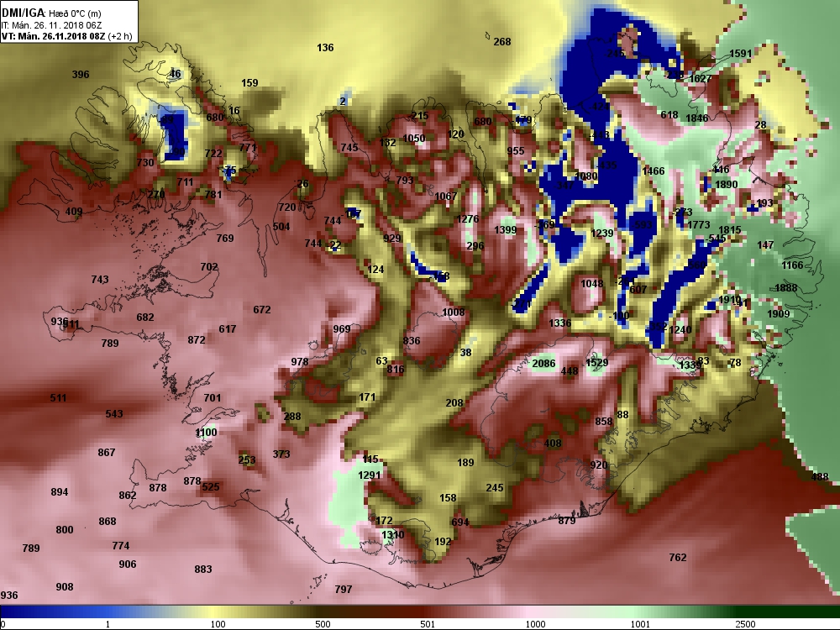Click the legend label "100"

218,624
